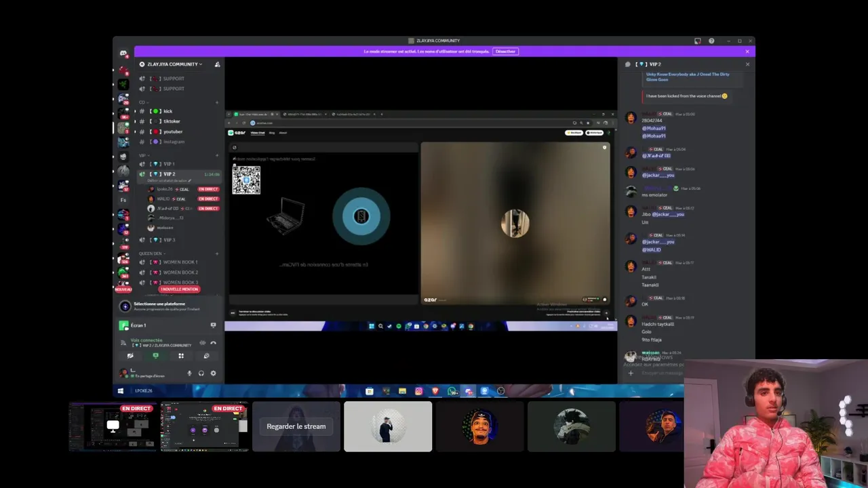
Task: Dismiss the purple streamer mode banner
Action: pos(747,52)
